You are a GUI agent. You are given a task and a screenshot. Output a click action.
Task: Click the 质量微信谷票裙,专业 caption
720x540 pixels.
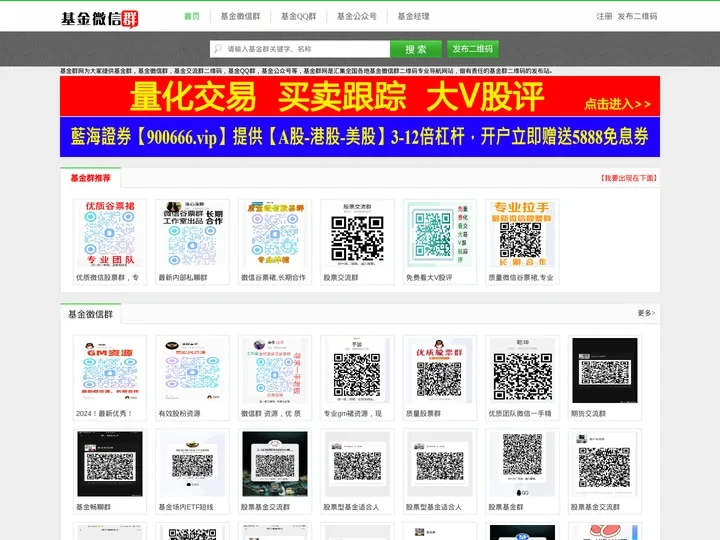pos(521,277)
